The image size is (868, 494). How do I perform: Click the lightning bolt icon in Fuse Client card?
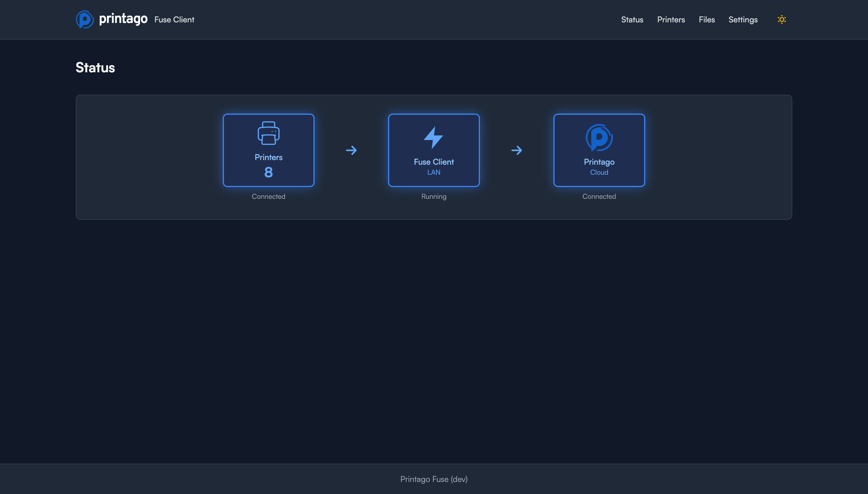(433, 137)
